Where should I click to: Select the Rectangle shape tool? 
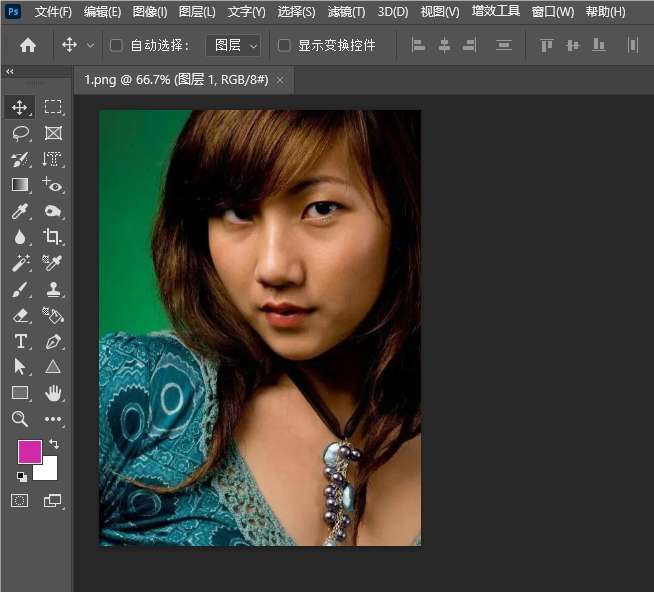pyautogui.click(x=20, y=393)
